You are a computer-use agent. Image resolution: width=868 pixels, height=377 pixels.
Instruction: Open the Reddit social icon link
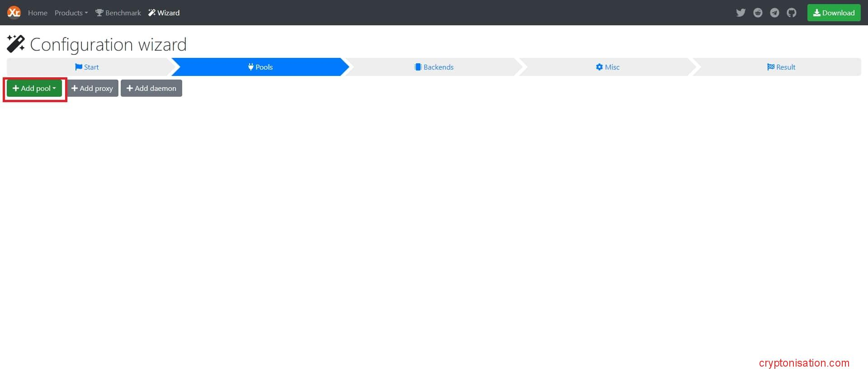[x=758, y=13]
